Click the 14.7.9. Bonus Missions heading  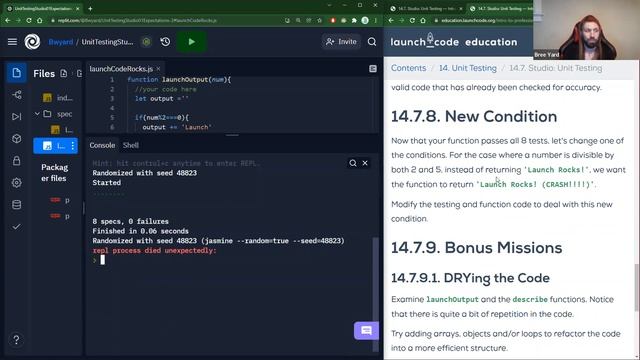pyautogui.click(x=476, y=248)
